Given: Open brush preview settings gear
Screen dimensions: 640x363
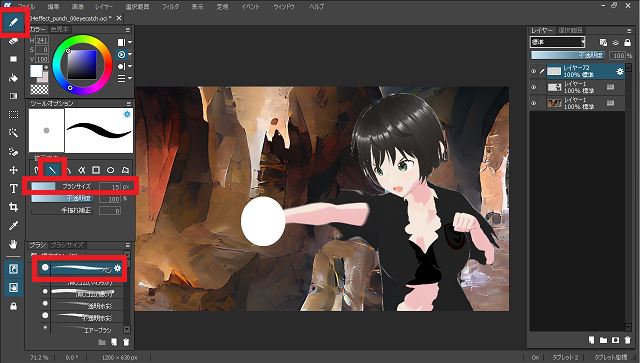Looking at the screenshot, I should pos(127,114).
